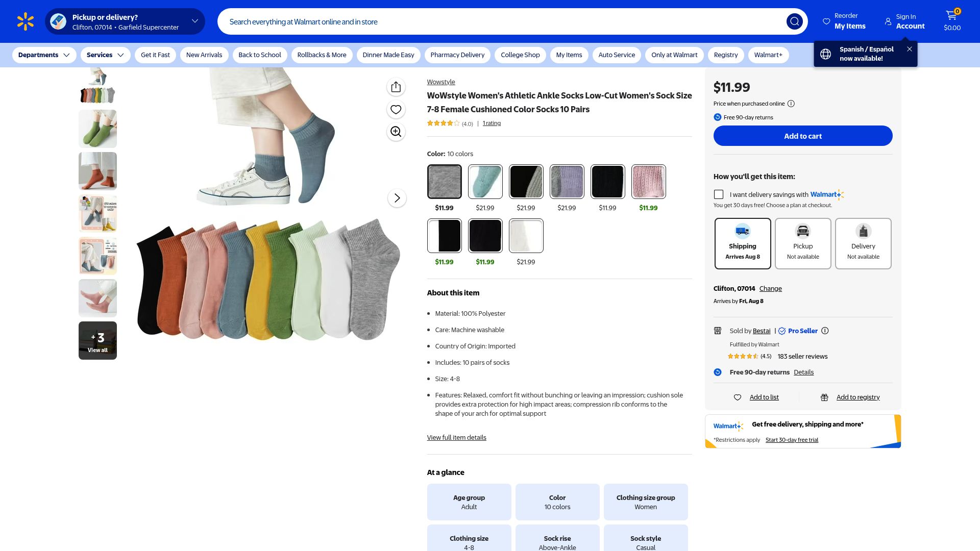Click the price info icon

[791, 104]
